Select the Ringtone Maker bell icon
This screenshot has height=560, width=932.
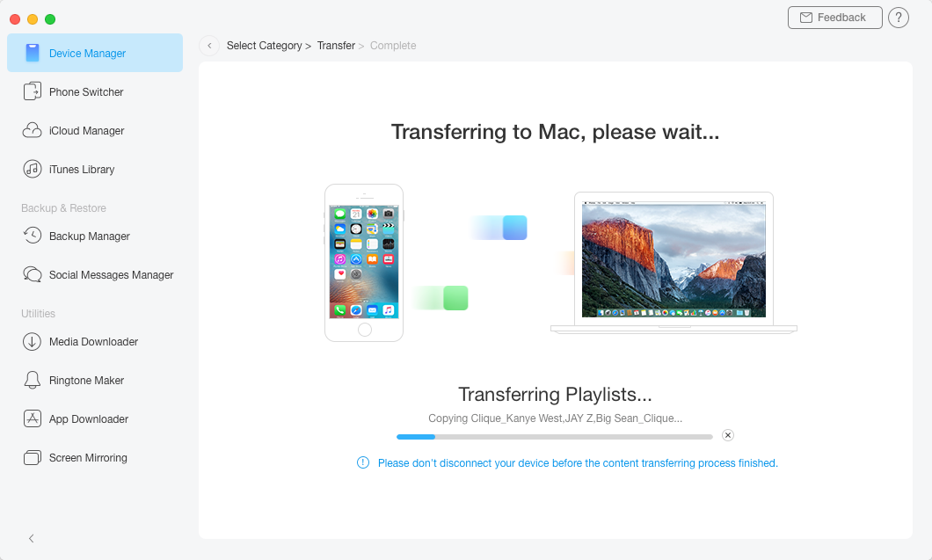click(33, 381)
